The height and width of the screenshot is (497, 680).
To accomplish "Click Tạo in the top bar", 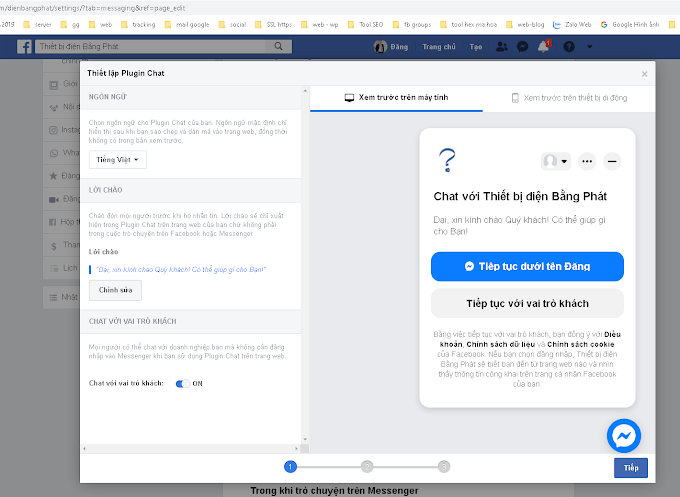I will pyautogui.click(x=476, y=47).
